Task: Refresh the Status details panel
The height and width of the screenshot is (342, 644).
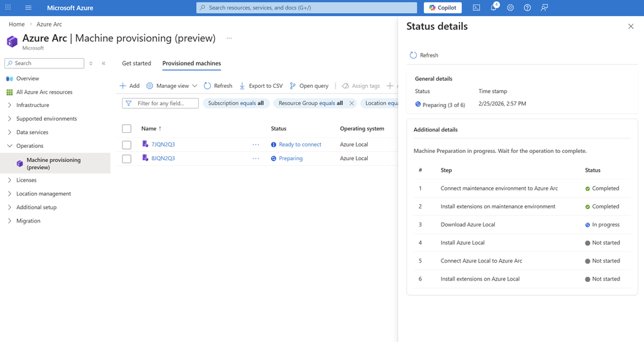Action: [424, 55]
